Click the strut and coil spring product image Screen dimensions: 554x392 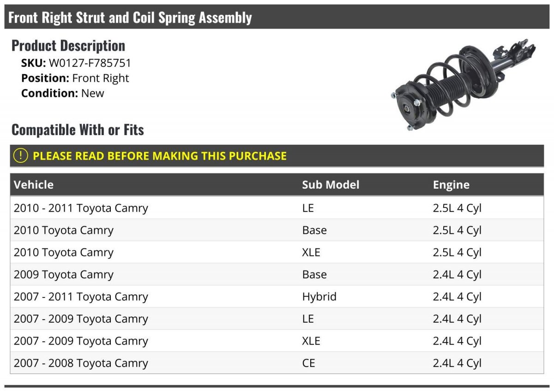tap(462, 84)
